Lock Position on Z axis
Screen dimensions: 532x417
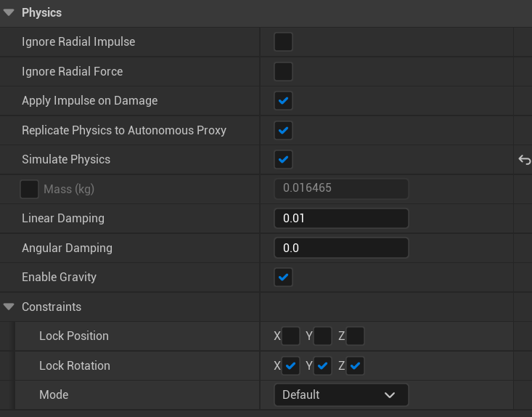356,336
